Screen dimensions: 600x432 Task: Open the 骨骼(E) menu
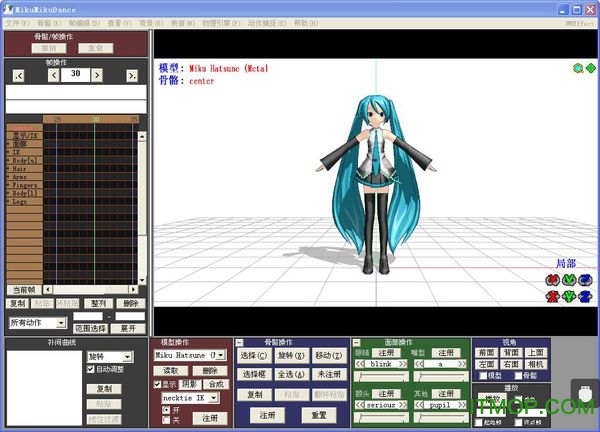coord(49,23)
